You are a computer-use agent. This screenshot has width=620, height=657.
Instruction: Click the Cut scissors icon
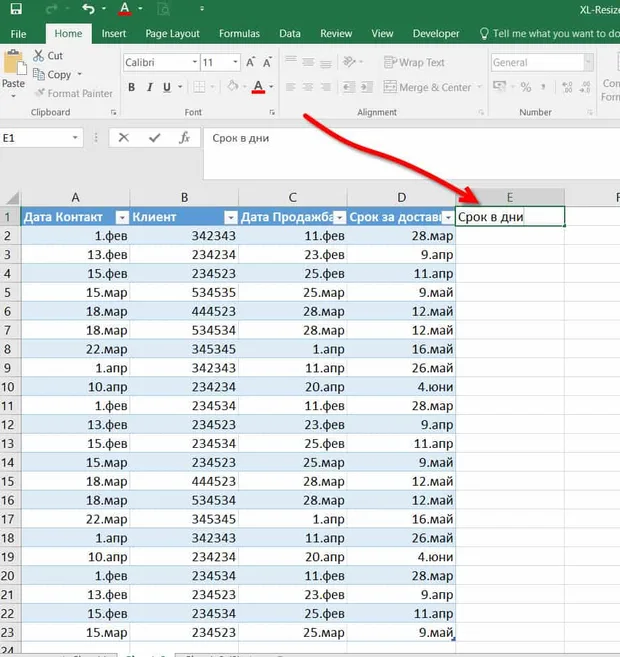pos(39,55)
